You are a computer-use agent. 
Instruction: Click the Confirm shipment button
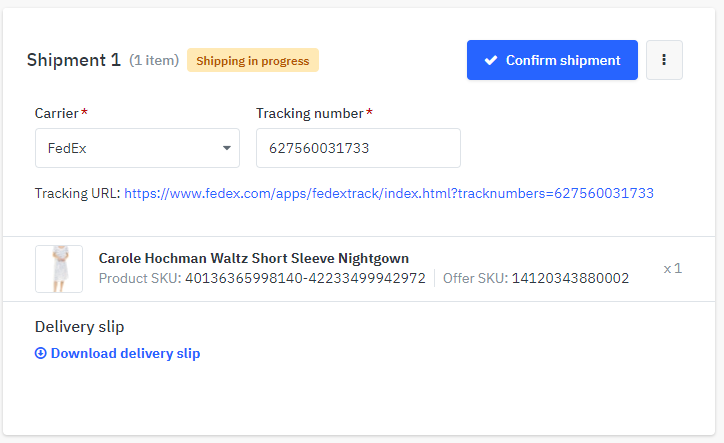click(552, 60)
